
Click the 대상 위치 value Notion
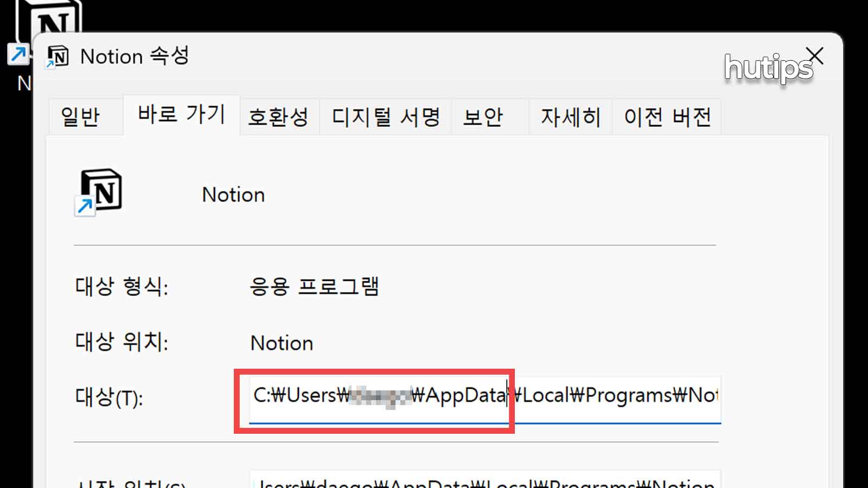[282, 343]
